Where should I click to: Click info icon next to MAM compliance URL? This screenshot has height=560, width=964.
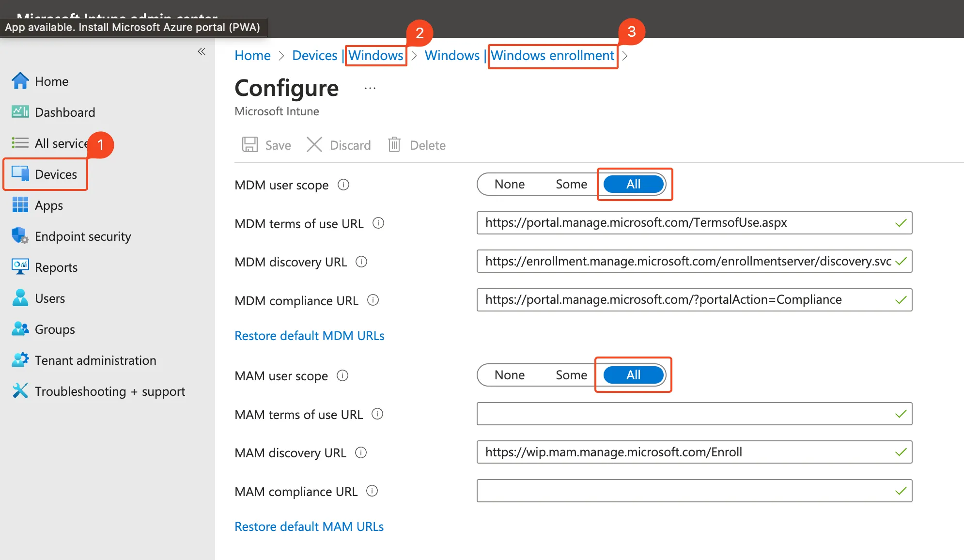tap(372, 491)
